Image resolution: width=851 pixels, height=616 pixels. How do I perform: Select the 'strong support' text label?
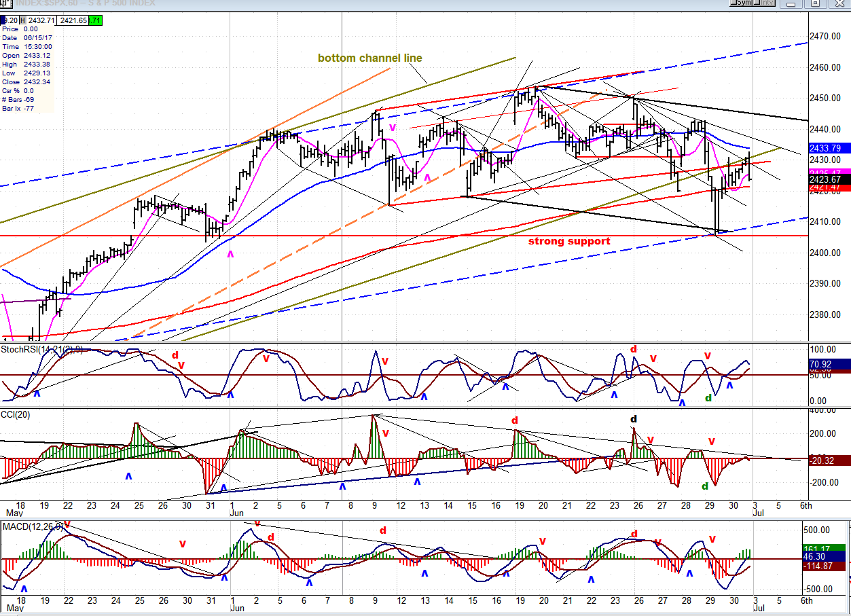pyautogui.click(x=568, y=241)
